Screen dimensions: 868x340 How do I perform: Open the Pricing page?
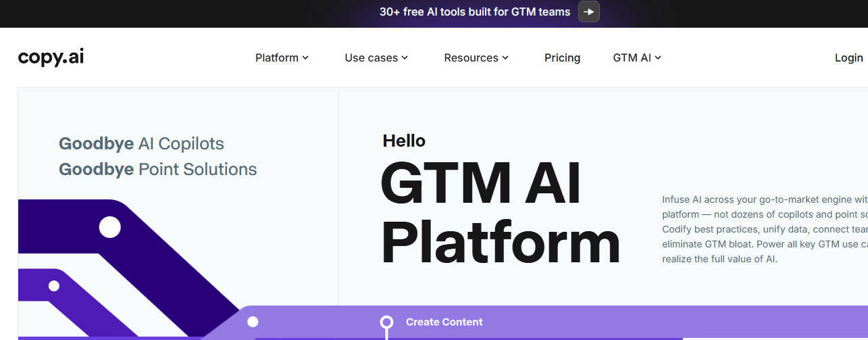click(x=562, y=58)
